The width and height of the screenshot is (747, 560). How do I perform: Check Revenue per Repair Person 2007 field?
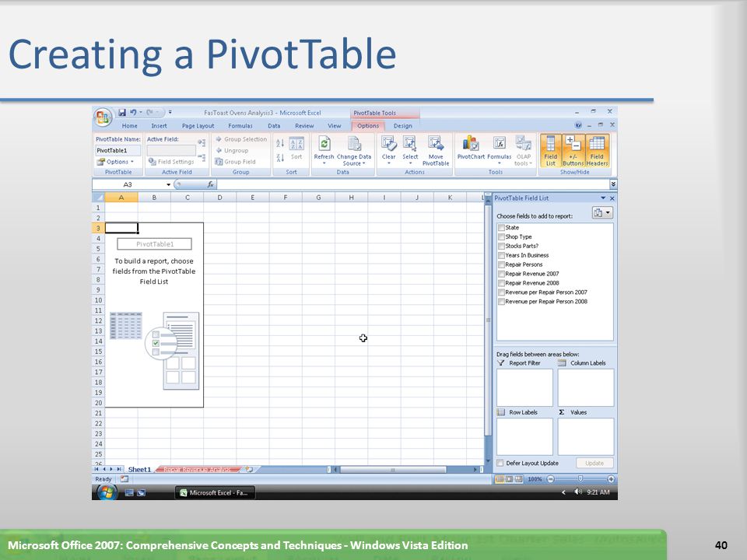[x=501, y=292]
